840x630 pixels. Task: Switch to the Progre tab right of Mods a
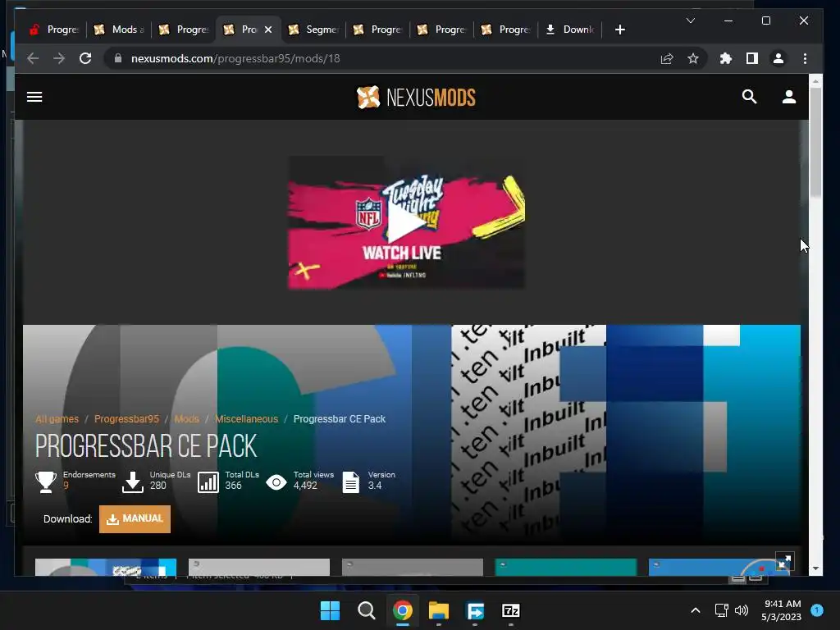pyautogui.click(x=184, y=30)
